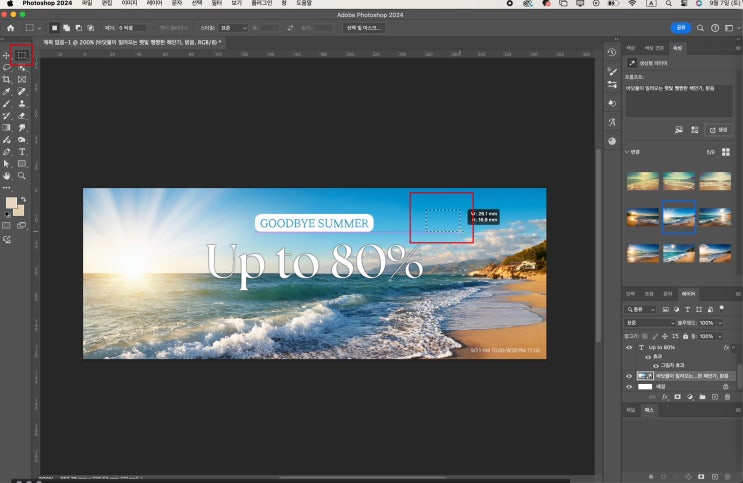Select the History Brush tool
The height and width of the screenshot is (483, 743).
pos(6,116)
